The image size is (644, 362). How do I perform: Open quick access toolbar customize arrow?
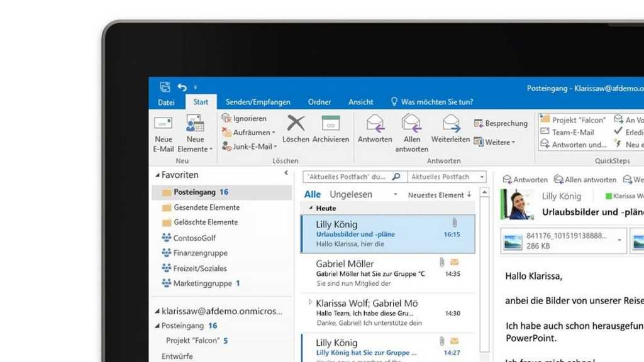[196, 87]
